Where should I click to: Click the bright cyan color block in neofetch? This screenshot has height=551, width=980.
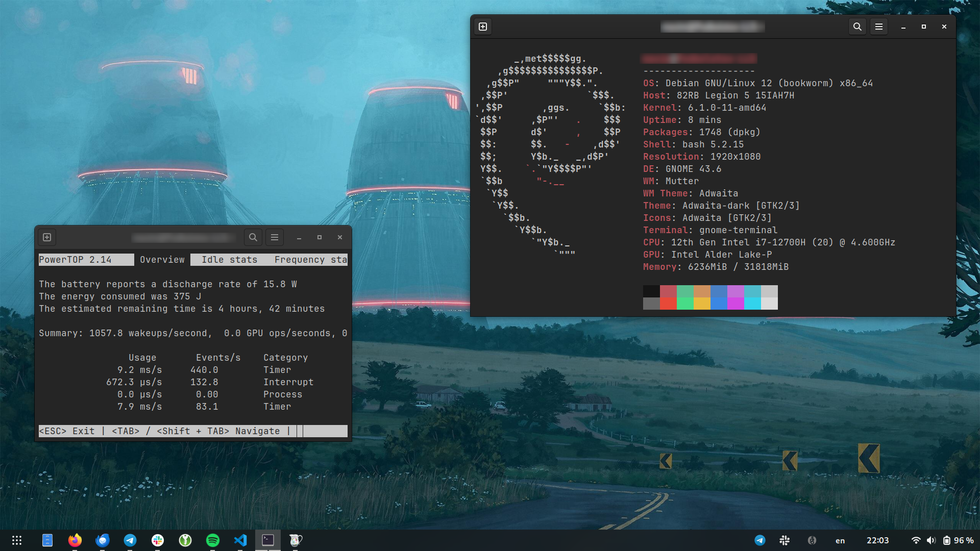click(x=752, y=304)
